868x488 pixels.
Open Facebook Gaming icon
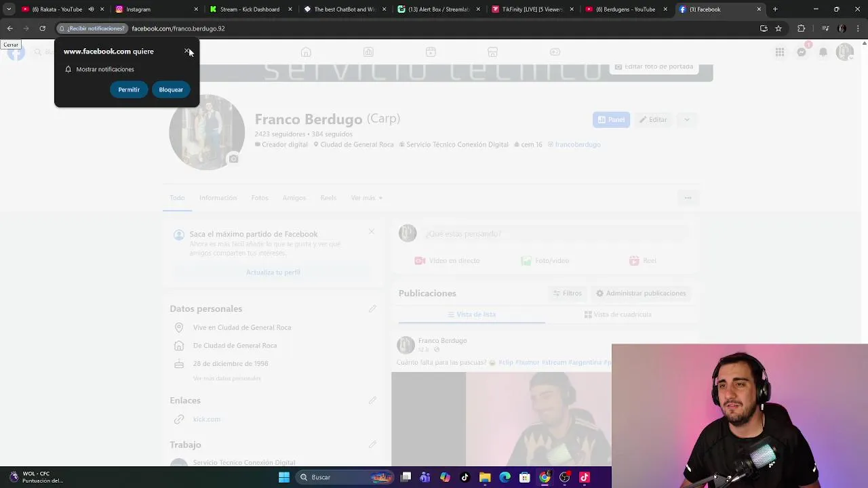click(555, 52)
